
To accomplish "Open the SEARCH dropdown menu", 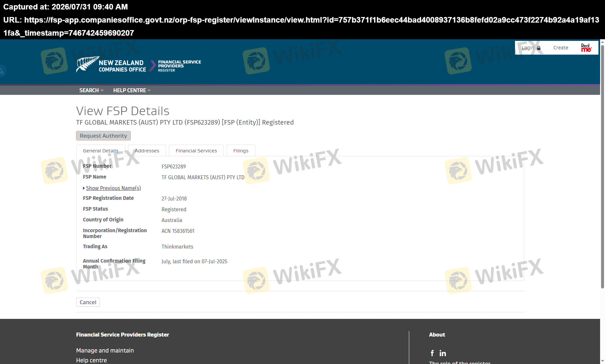I will tap(91, 90).
